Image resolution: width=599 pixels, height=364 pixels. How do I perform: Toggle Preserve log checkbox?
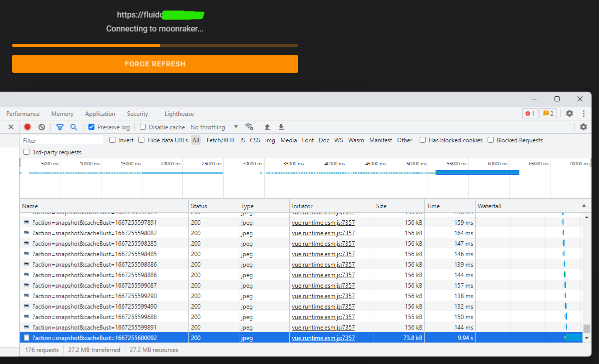point(91,127)
